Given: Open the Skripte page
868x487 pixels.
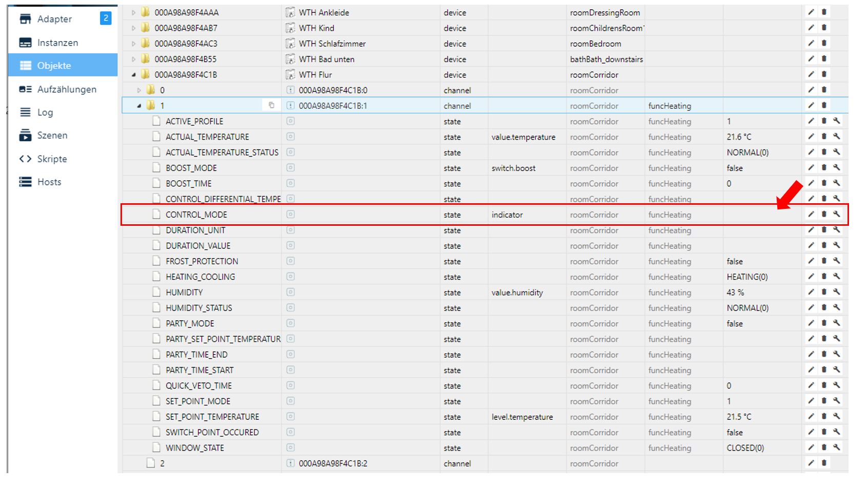Looking at the screenshot, I should 52,159.
